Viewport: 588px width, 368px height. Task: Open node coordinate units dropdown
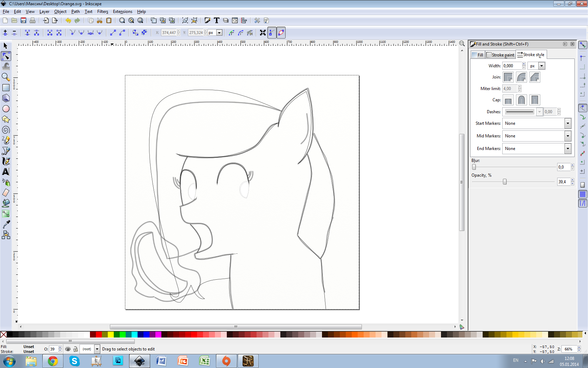219,33
